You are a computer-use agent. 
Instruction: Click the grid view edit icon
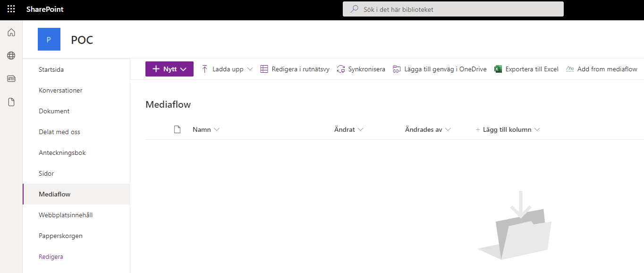pos(264,69)
